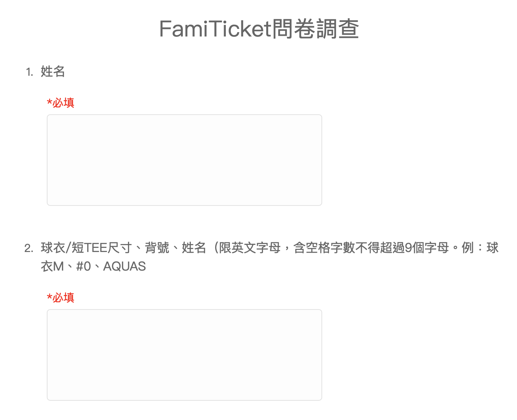Click the 例：球 text ending question 2's first line
Image resolution: width=517 pixels, height=420 pixels.
[480, 248]
